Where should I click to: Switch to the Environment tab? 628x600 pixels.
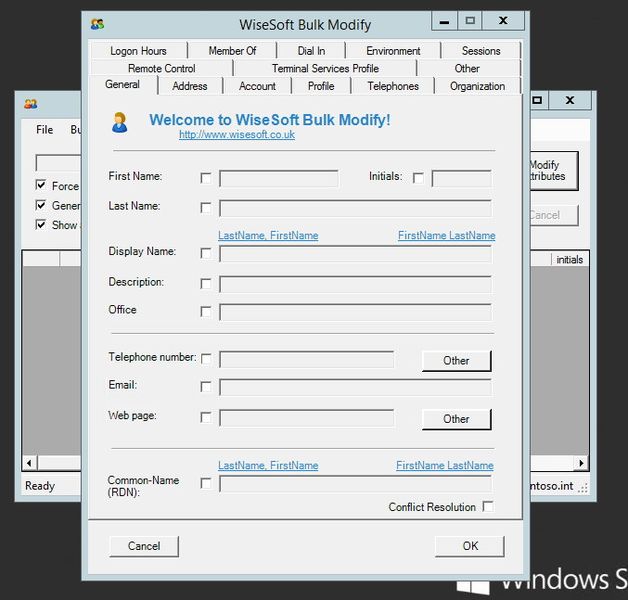(x=393, y=51)
